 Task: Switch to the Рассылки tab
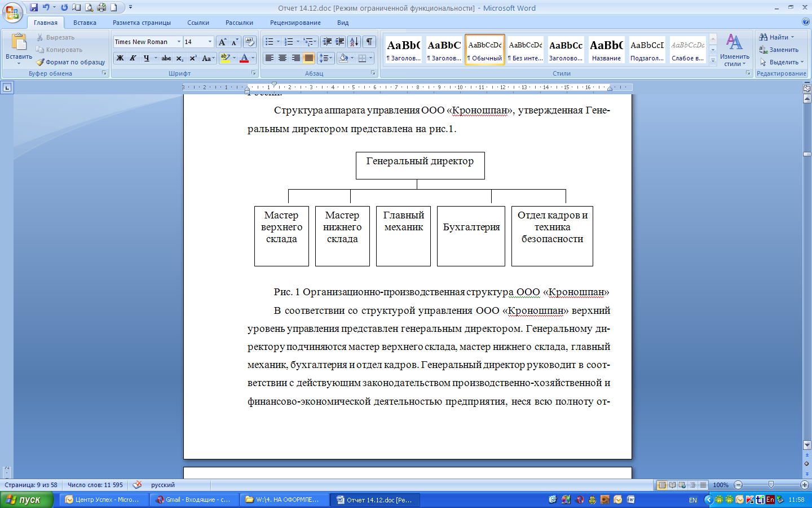tap(239, 23)
